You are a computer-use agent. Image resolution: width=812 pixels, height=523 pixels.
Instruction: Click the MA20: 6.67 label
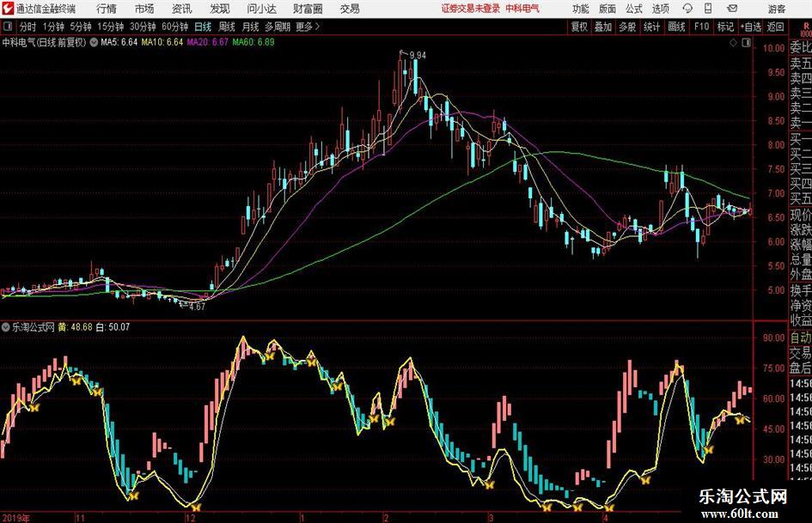(207, 42)
